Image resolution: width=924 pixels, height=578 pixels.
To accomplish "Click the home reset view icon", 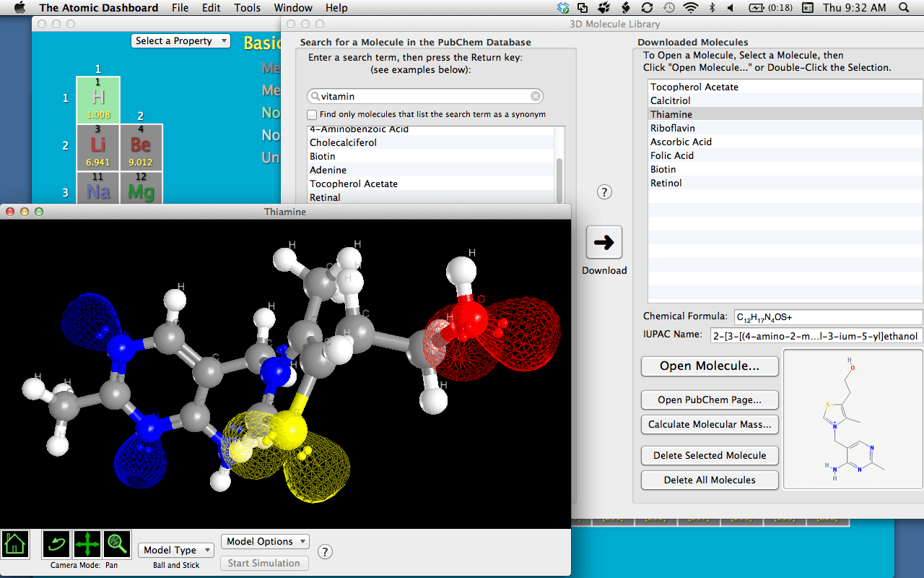I will coord(14,543).
